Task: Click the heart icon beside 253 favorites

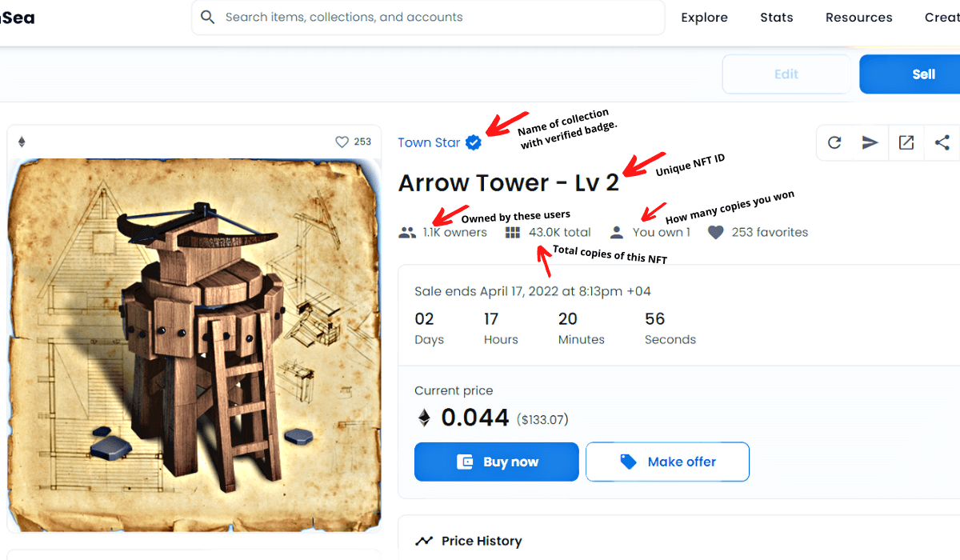Action: click(716, 232)
